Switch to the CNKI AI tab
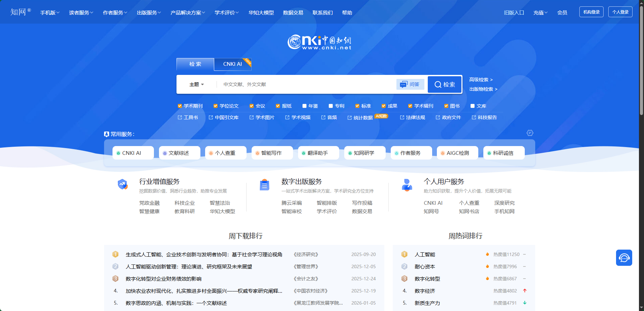Image resolution: width=644 pixels, height=311 pixels. pyautogui.click(x=232, y=64)
